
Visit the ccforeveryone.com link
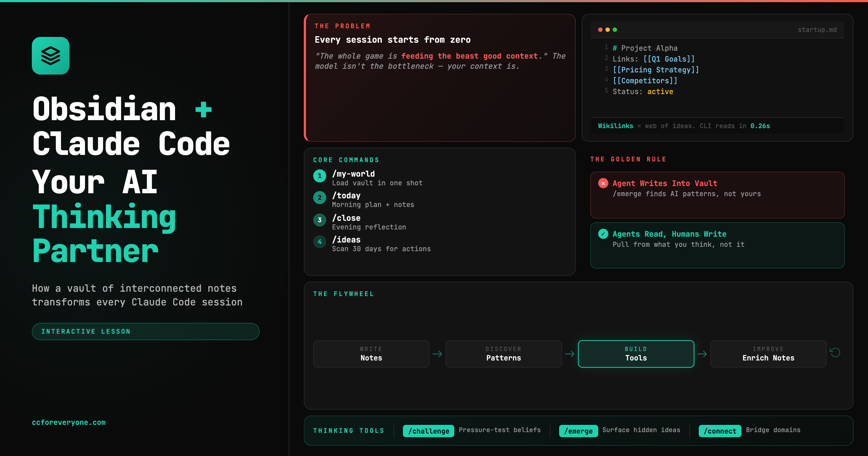click(68, 422)
